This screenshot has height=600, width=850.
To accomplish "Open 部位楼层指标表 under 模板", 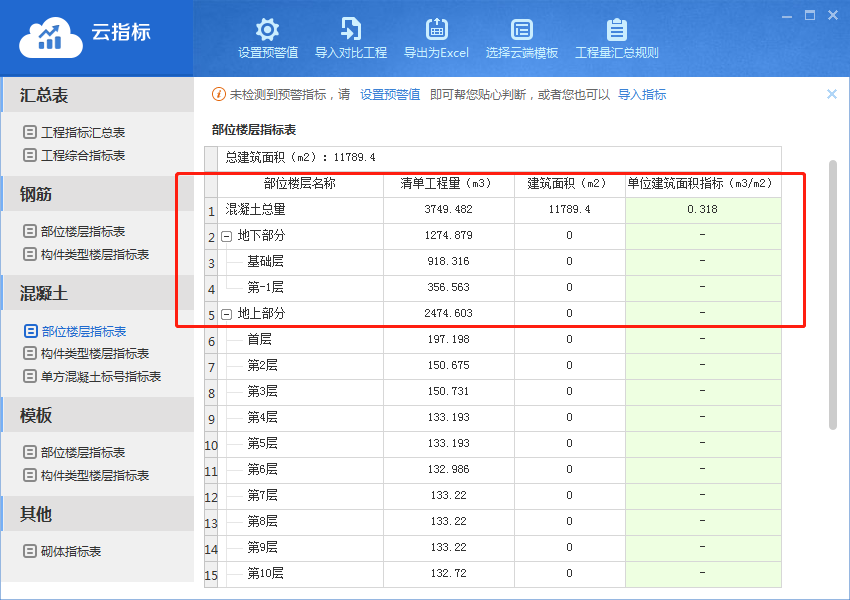I will (83, 453).
